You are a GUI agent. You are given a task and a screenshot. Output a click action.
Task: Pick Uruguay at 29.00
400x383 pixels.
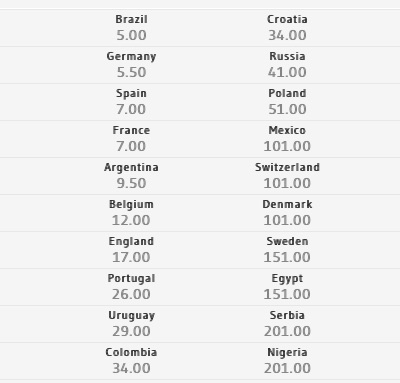coord(131,324)
